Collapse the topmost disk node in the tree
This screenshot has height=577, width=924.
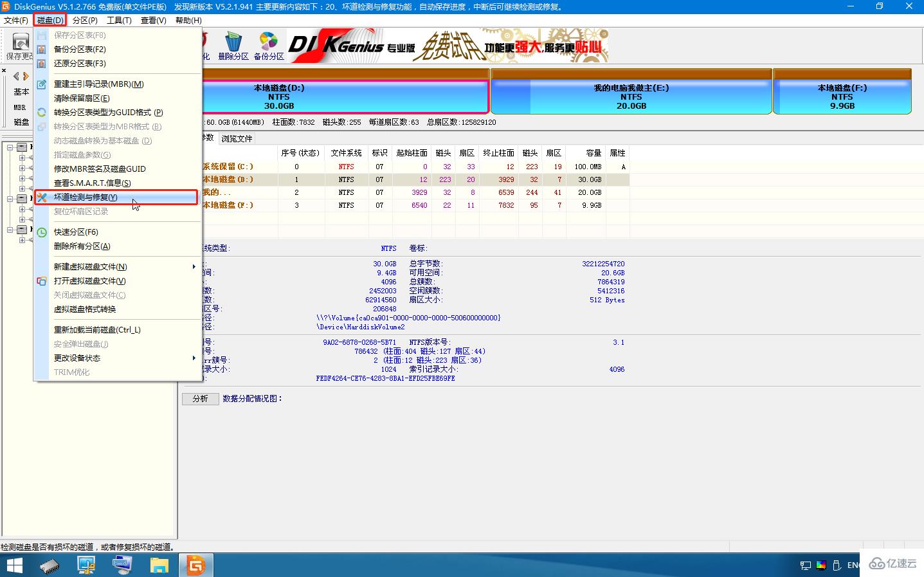[10, 147]
